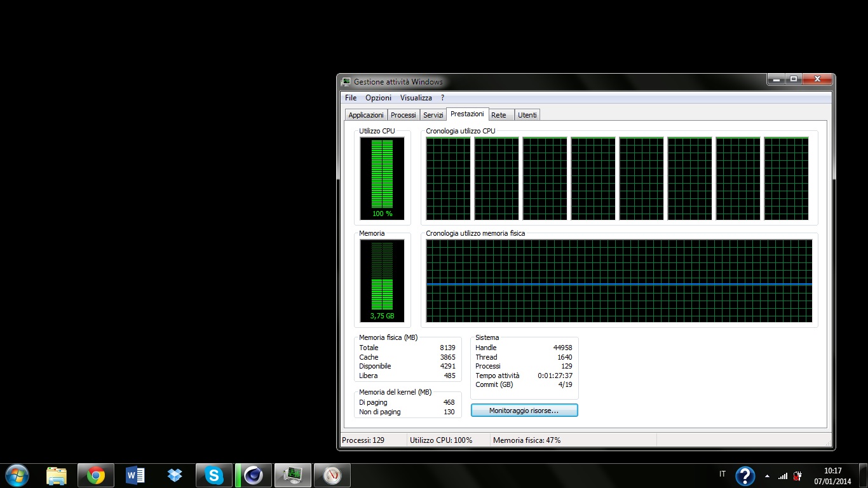Click the Show desktop strip beside clock
Image resolution: width=868 pixels, height=488 pixels.
(x=864, y=475)
